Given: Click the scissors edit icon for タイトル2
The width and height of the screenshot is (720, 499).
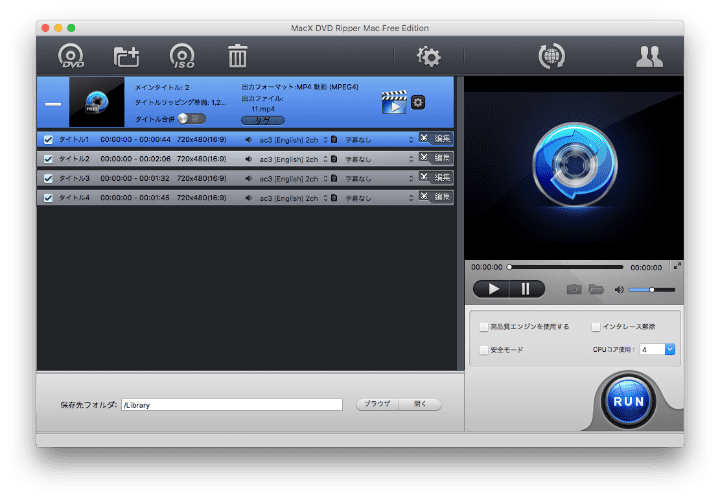Looking at the screenshot, I should coord(424,157).
